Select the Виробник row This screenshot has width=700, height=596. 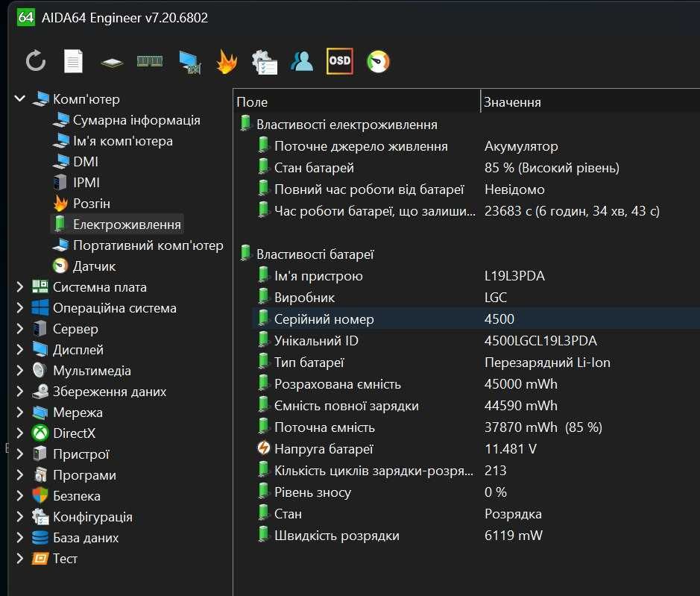click(476, 298)
